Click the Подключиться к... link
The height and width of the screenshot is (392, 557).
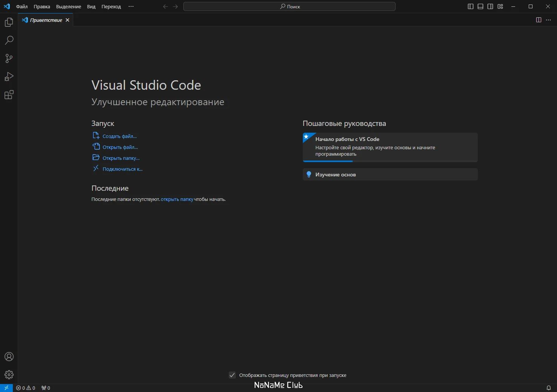click(123, 169)
